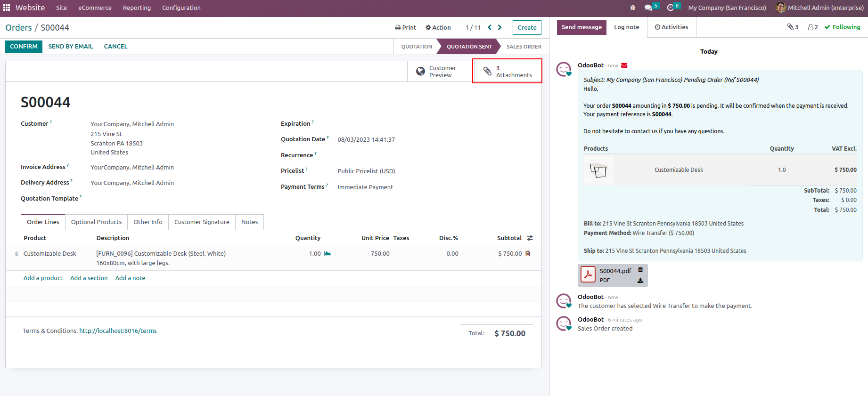Open the company switcher My Company (San Francisco)
The image size is (868, 396).
[727, 8]
